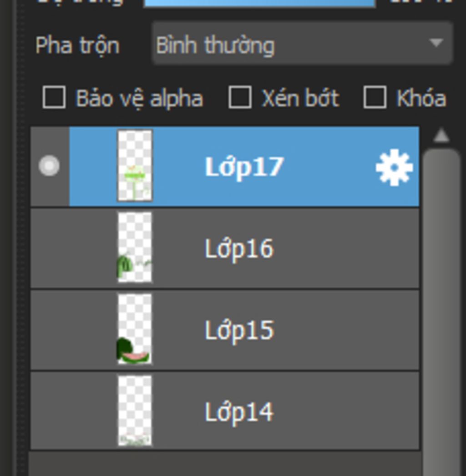
Task: Click the Lớp16 layer thumbnail
Action: click(135, 248)
